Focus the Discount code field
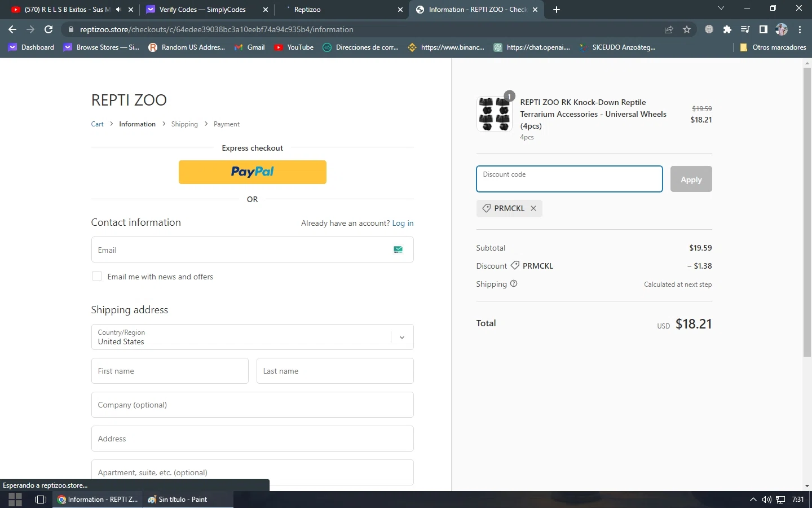 [x=570, y=179]
